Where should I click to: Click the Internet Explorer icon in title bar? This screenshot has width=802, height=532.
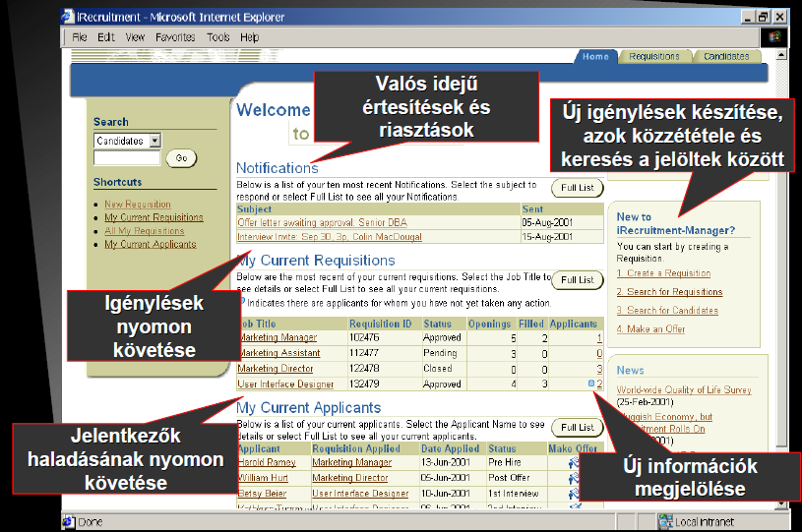[x=68, y=17]
